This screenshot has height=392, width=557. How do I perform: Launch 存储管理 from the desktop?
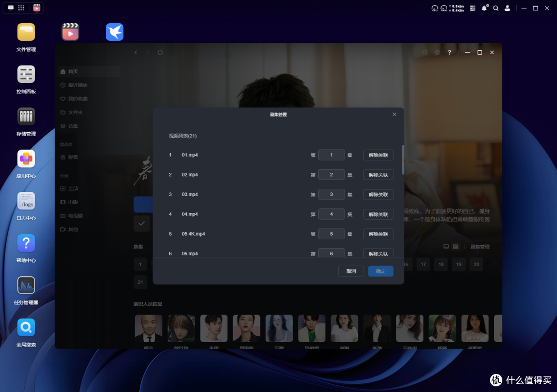[x=26, y=117]
